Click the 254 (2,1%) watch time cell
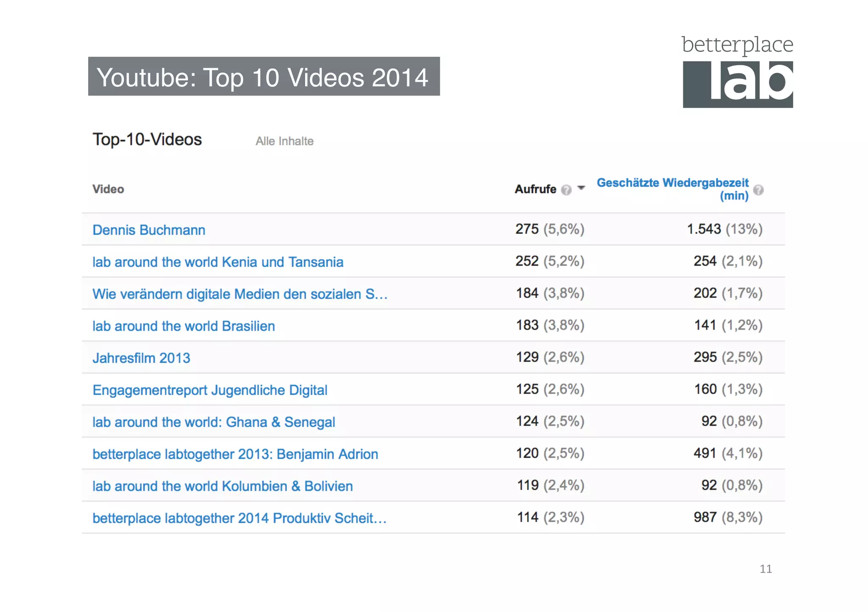 coord(728,261)
